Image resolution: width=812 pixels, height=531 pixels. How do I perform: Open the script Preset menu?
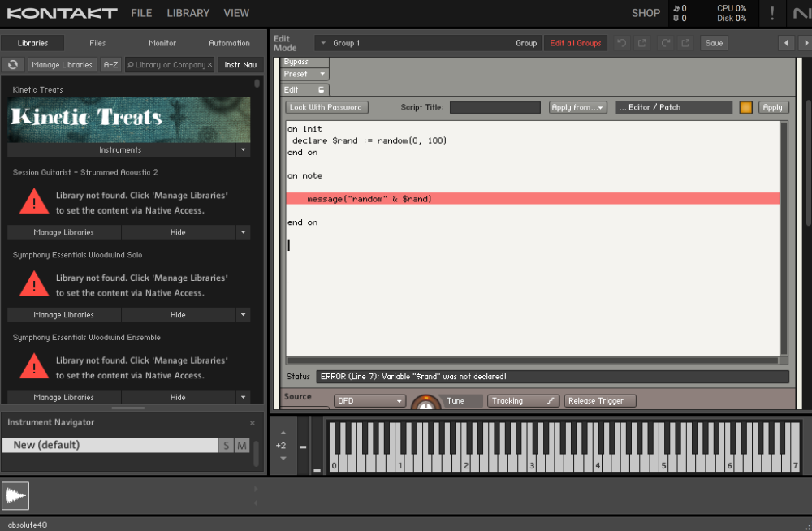(304, 74)
